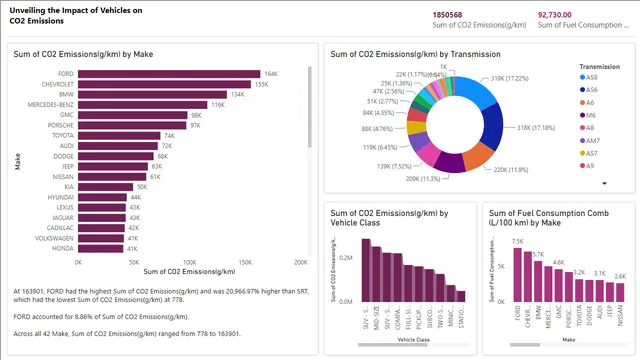
Task: Choose A9 in the Transmission legend
Action: 587,166
